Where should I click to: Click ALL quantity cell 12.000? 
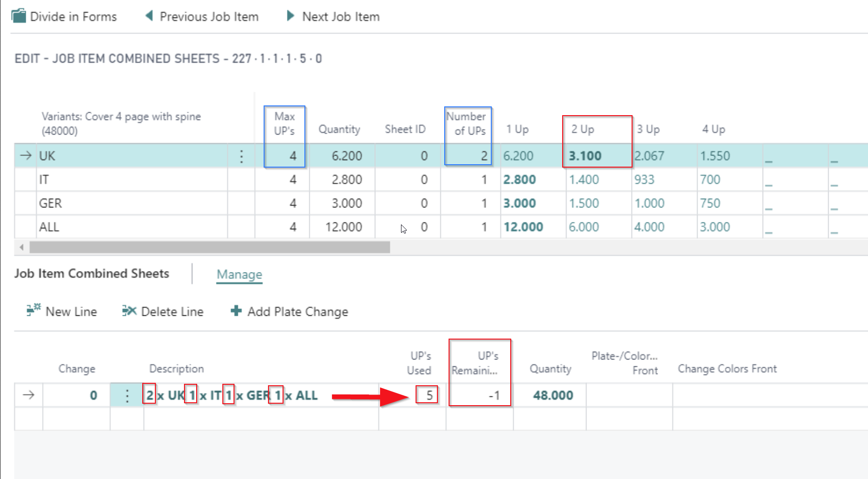[342, 227]
